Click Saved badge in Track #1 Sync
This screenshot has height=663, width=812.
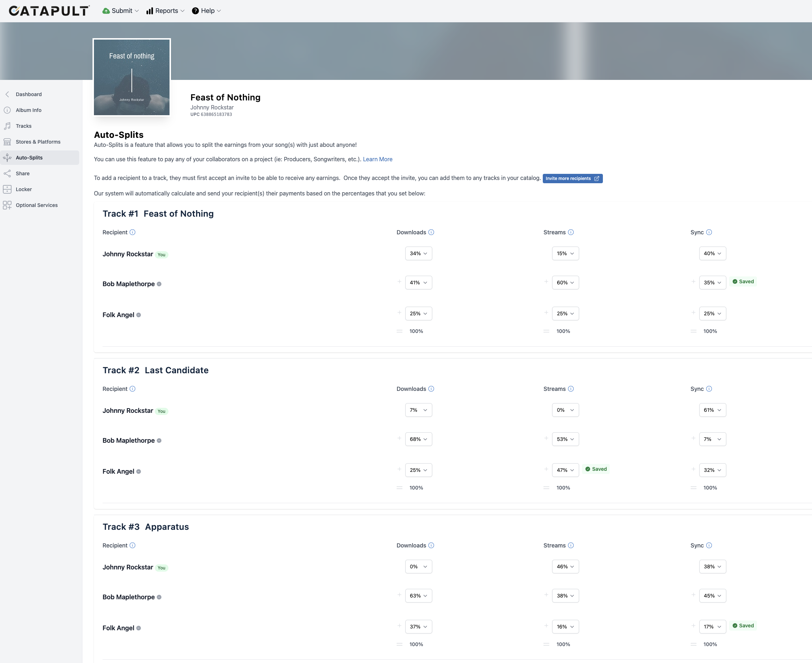(x=743, y=282)
